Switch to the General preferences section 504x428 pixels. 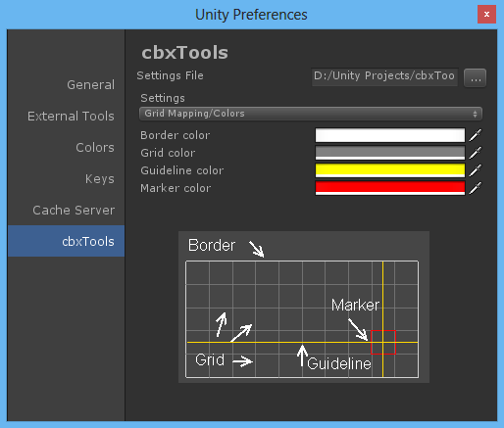click(66, 85)
